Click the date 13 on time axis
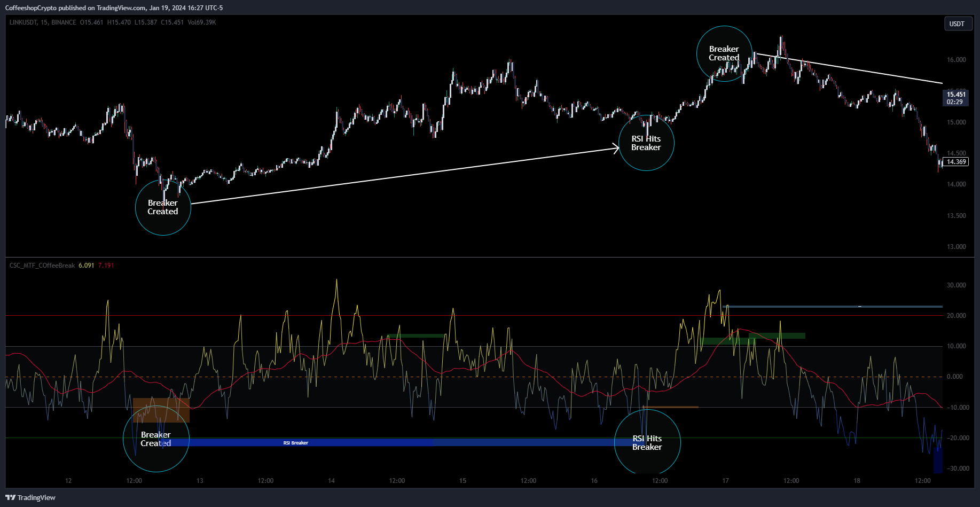 pyautogui.click(x=200, y=481)
